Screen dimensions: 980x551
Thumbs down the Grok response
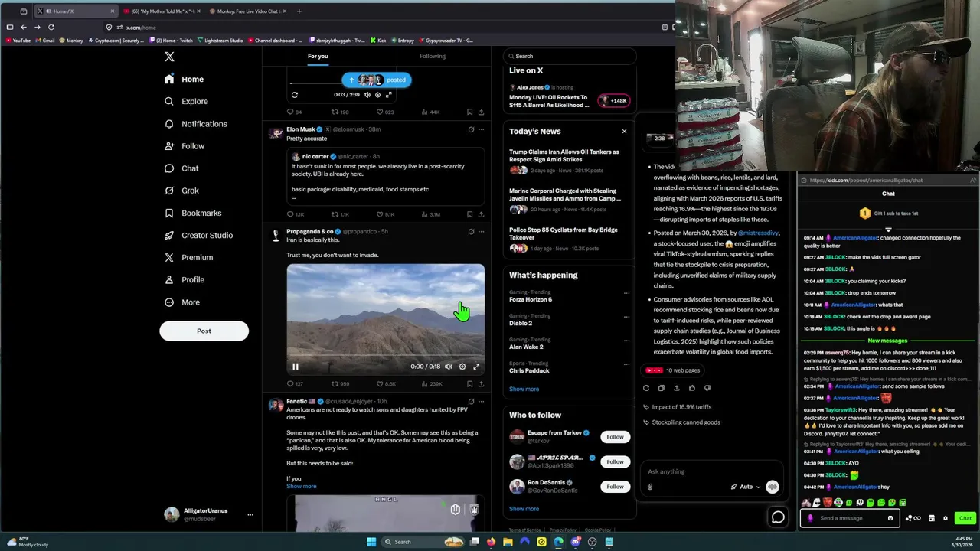[707, 388]
